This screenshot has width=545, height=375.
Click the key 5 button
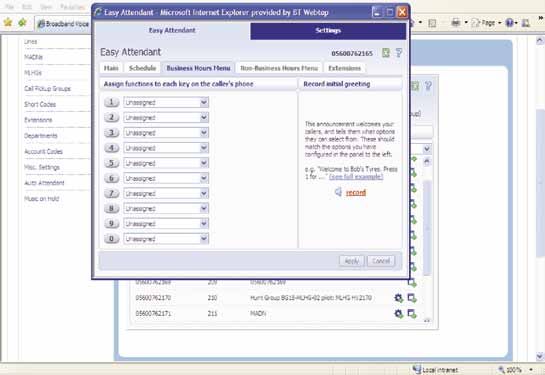pos(112,163)
